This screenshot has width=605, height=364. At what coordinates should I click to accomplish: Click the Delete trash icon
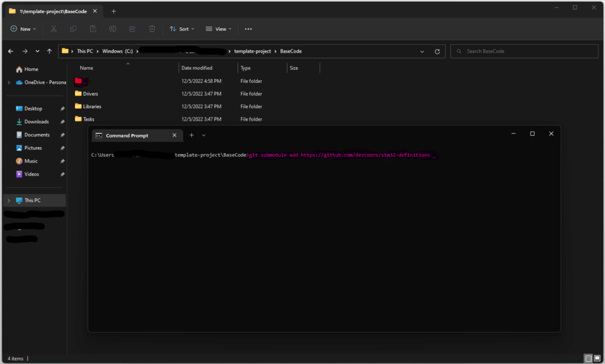pyautogui.click(x=152, y=29)
